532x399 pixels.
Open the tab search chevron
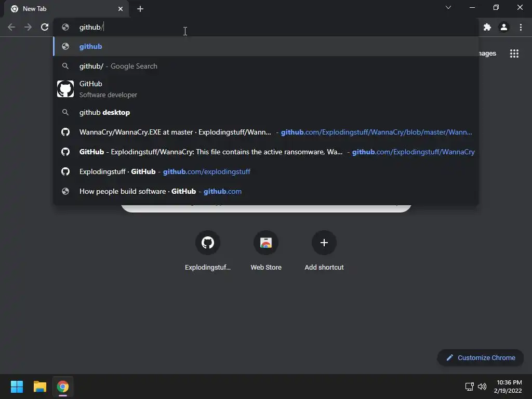tap(448, 7)
